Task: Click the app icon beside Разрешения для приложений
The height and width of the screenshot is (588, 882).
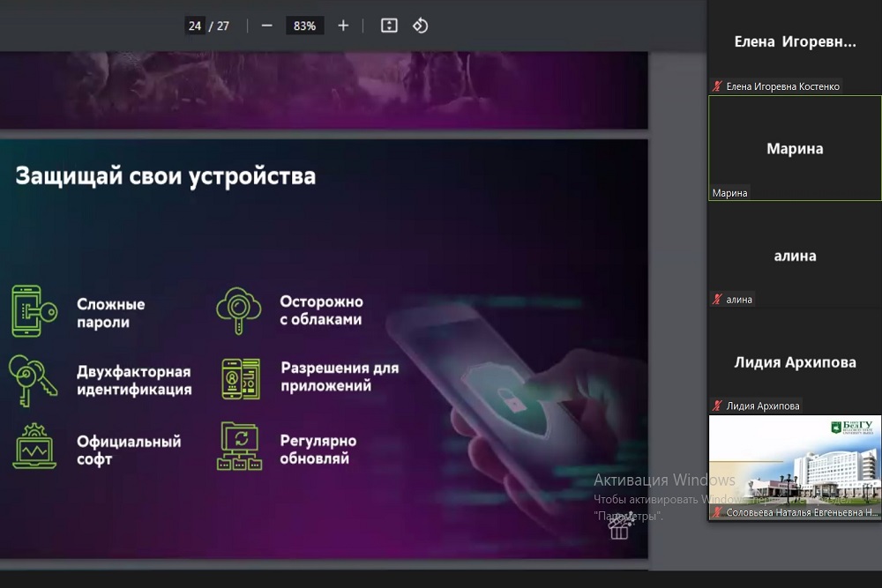Action: point(240,379)
